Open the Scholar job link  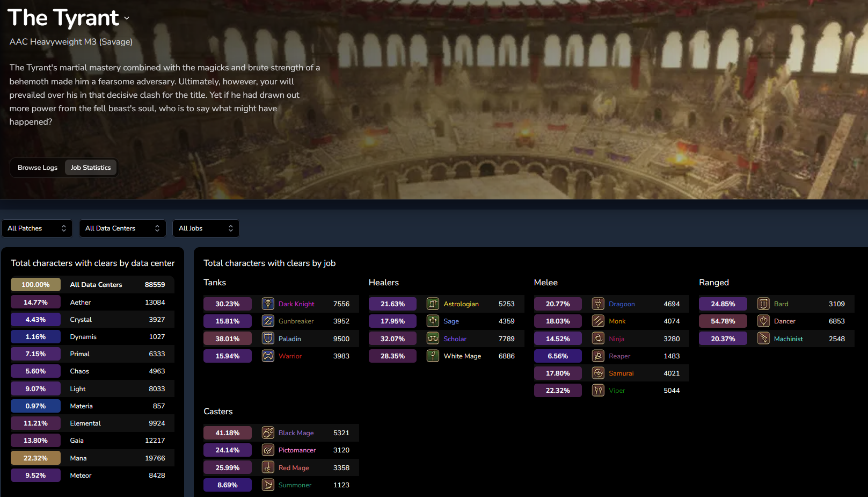pos(455,339)
